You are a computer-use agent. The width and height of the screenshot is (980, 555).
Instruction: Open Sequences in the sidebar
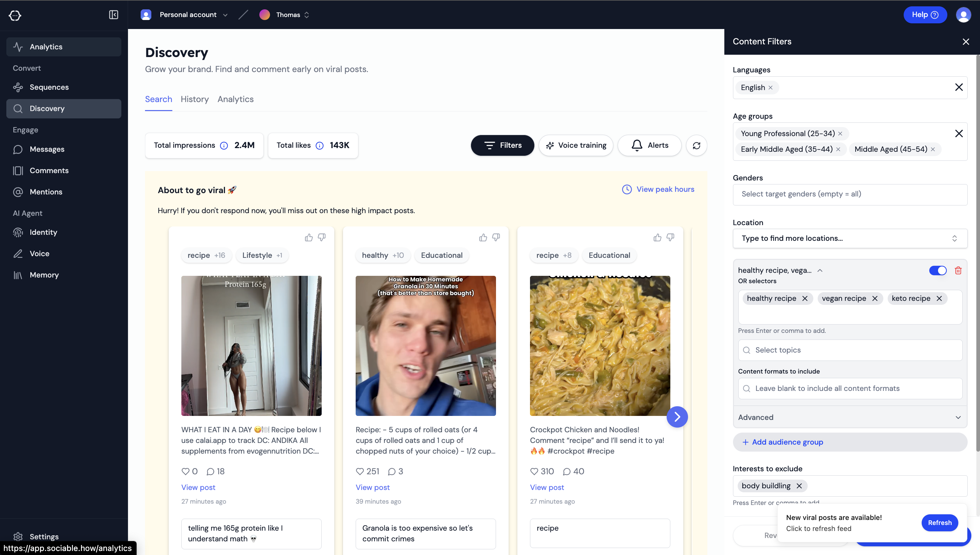[x=49, y=87]
